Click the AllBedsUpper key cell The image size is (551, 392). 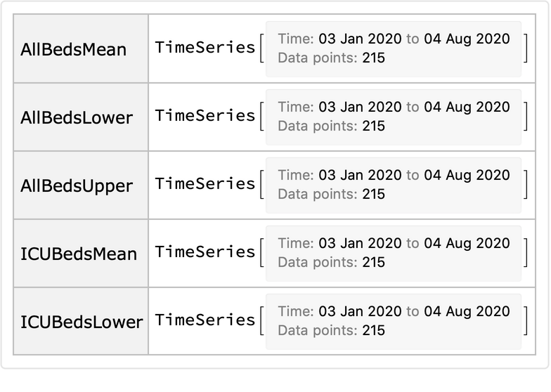(77, 185)
